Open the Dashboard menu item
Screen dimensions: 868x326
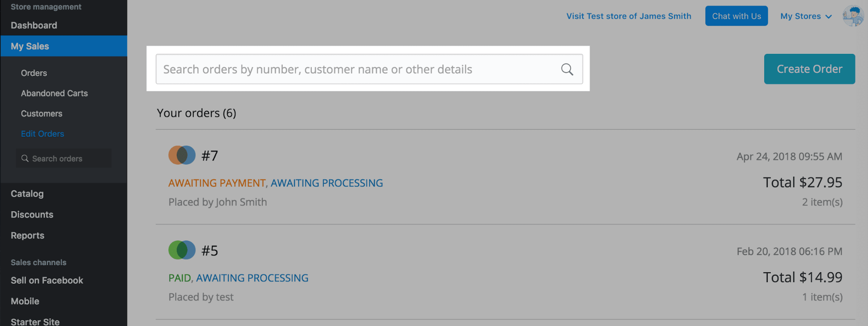tap(34, 25)
